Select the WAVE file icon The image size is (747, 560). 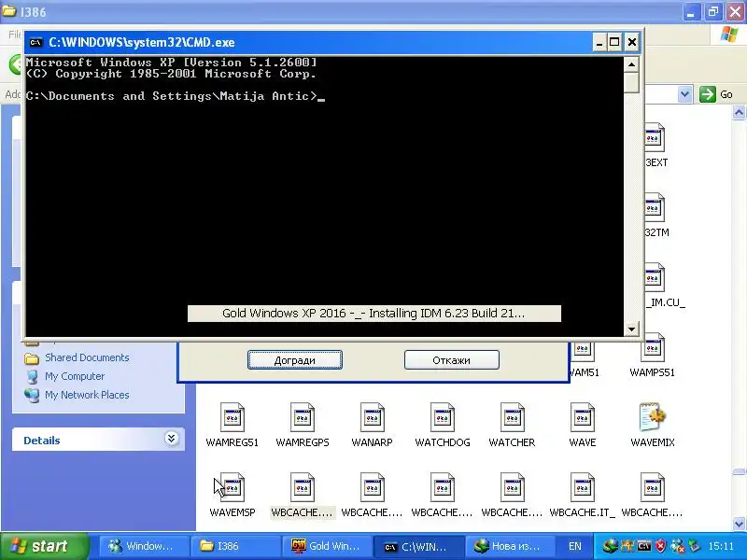pyautogui.click(x=582, y=417)
